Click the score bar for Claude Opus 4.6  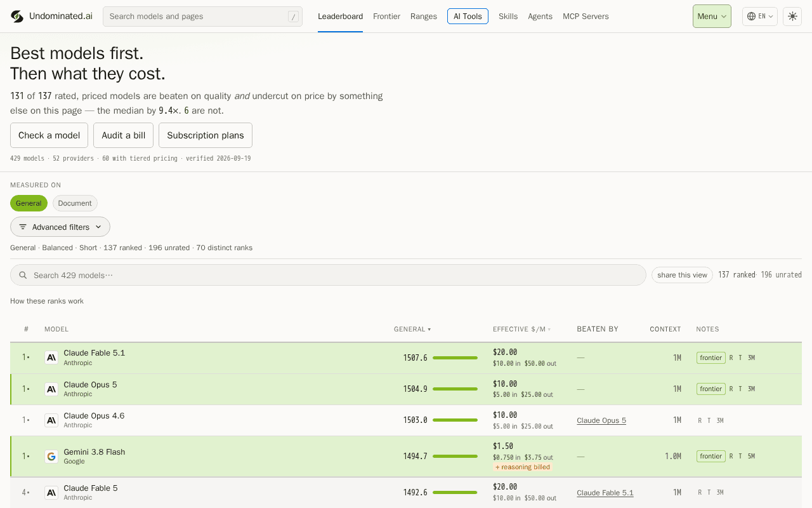(455, 420)
